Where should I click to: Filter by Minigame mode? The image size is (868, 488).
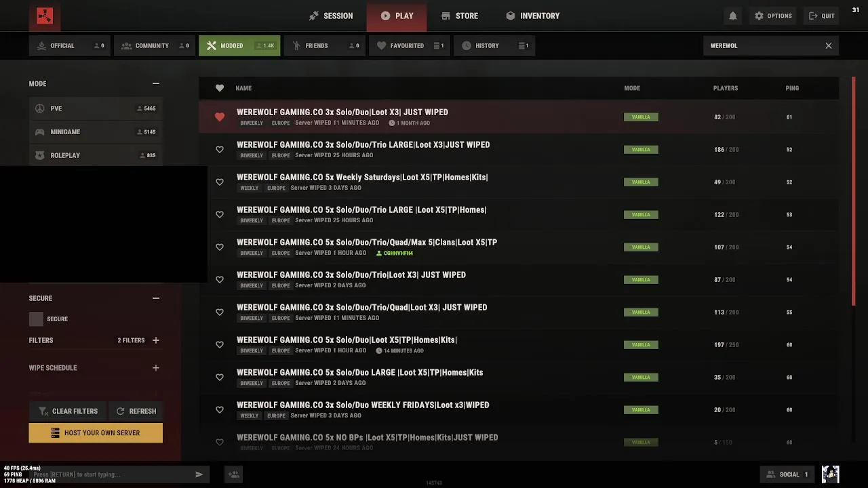click(x=96, y=131)
